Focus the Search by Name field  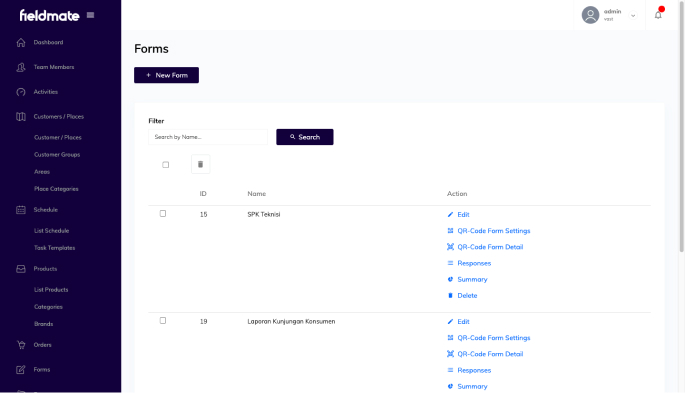pyautogui.click(x=208, y=137)
